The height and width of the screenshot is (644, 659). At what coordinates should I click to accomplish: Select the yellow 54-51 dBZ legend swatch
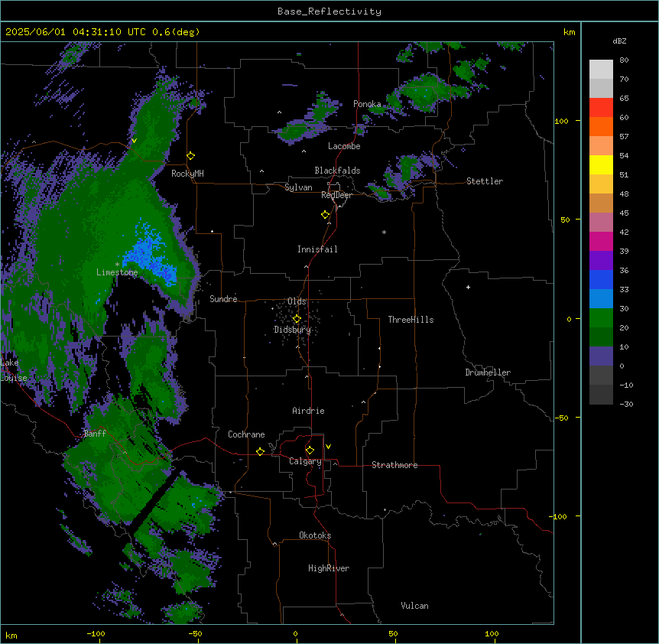601,164
